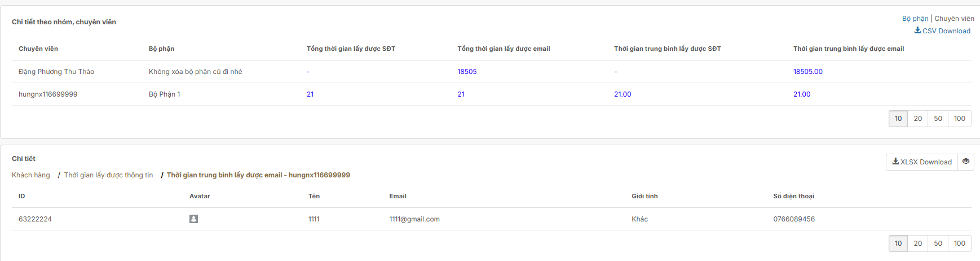Set top table page size to 20

(917, 119)
